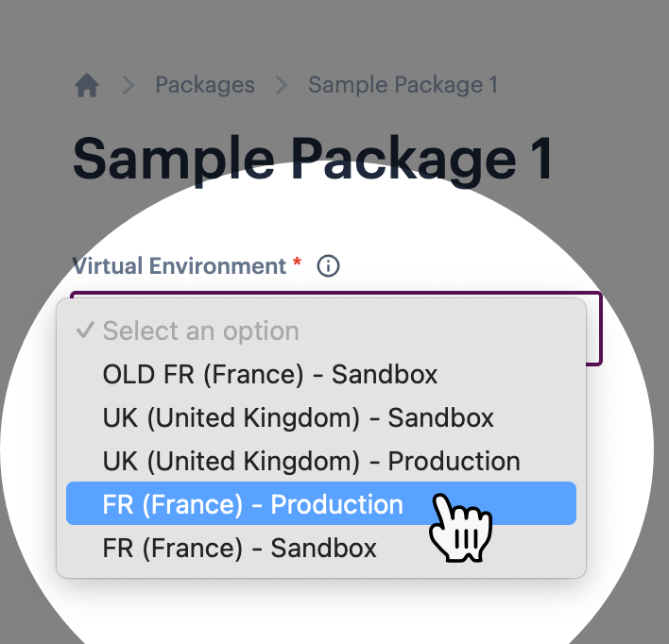
Task: Click the Sample Package 1 breadcrumb
Action: [403, 85]
